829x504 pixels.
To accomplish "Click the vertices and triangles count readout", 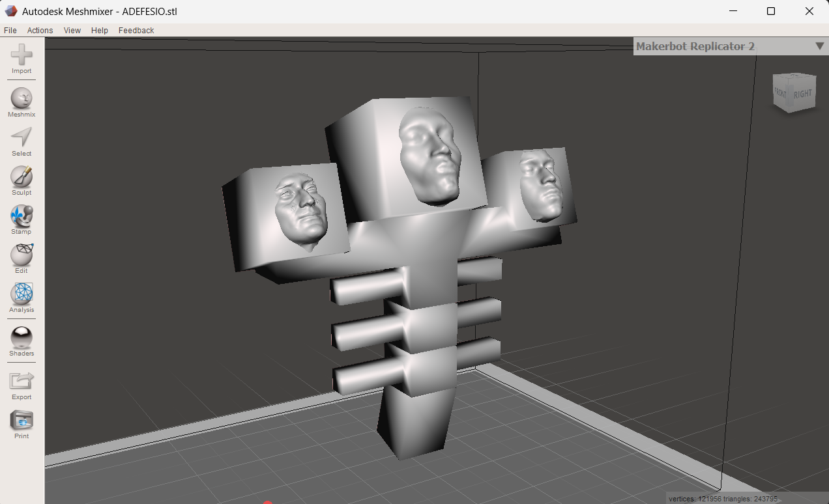I will tap(723, 499).
